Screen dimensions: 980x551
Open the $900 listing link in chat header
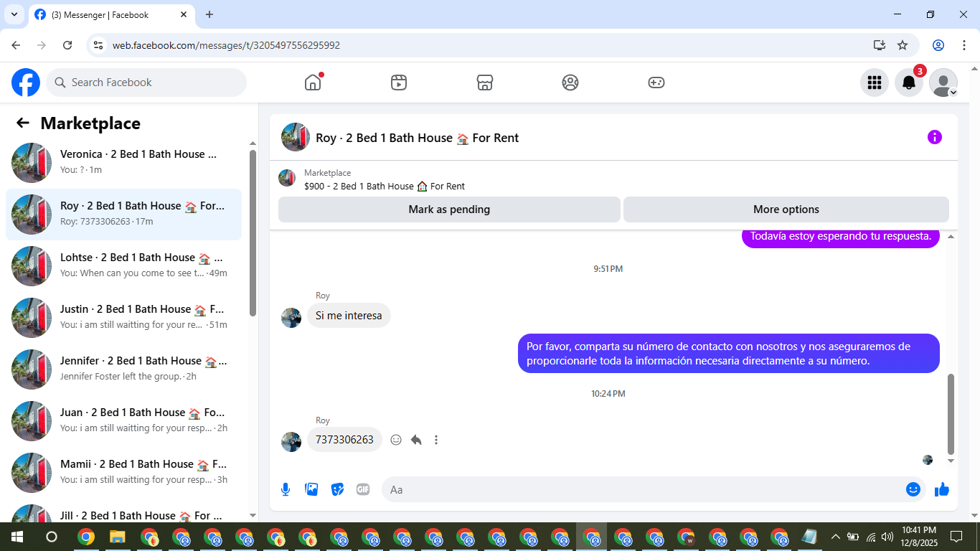[385, 186]
